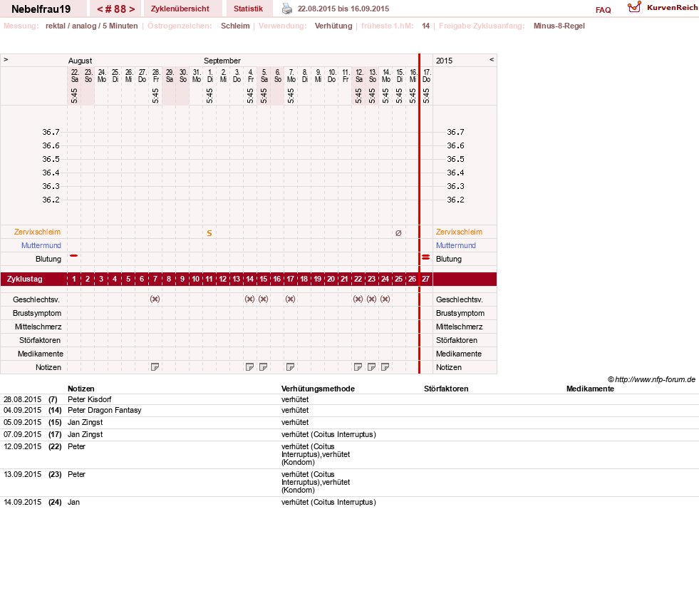This screenshot has width=699, height=616.
Task: Open the note icon on cycle day 7
Action: pyautogui.click(x=155, y=367)
